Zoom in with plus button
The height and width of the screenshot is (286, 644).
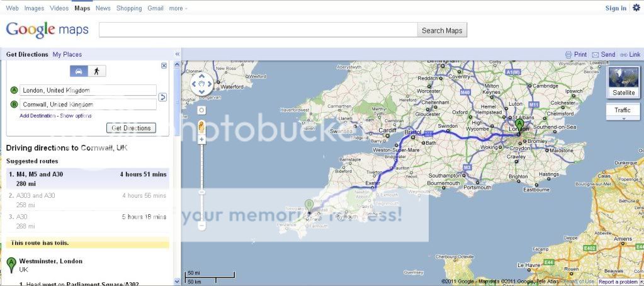point(201,140)
